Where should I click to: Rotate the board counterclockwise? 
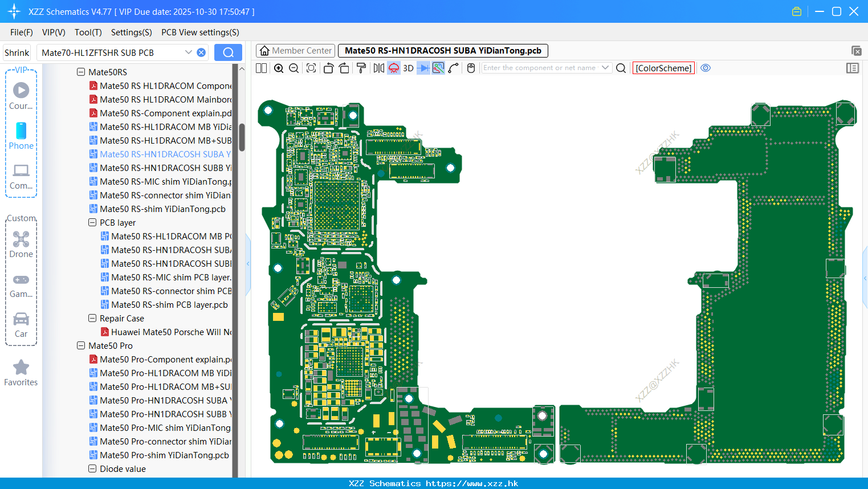[x=328, y=68]
